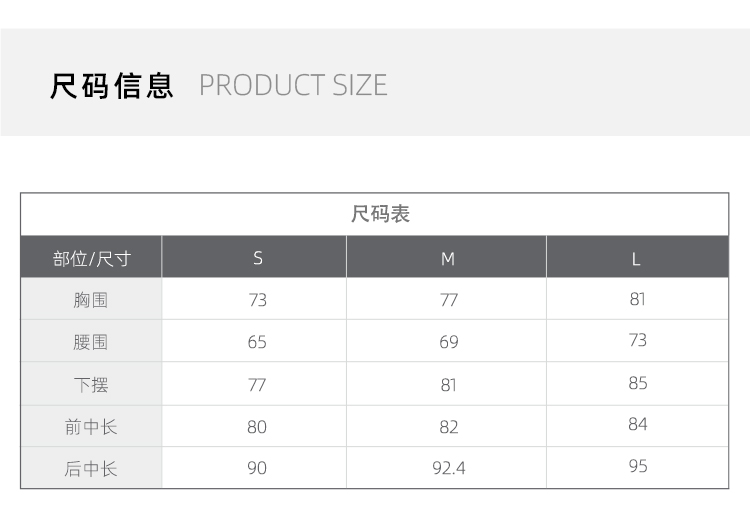750x508 pixels.
Task: Click the 前中长 row label
Action: [91, 427]
